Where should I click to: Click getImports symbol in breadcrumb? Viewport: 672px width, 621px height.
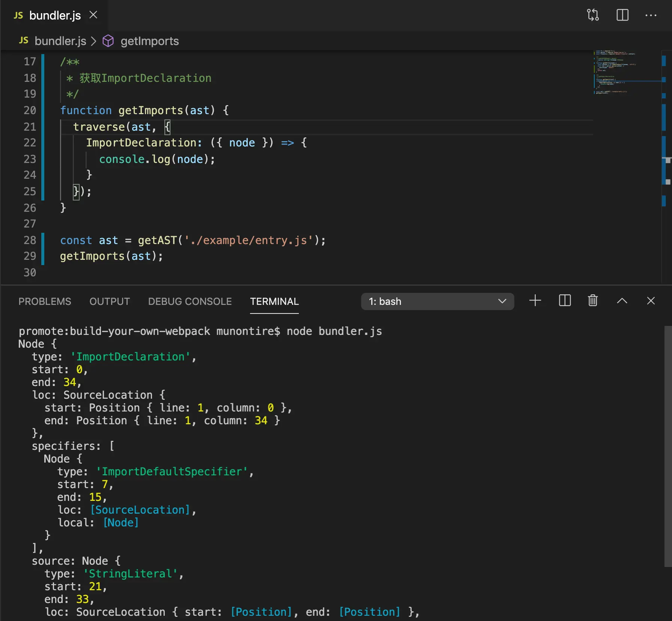point(149,41)
